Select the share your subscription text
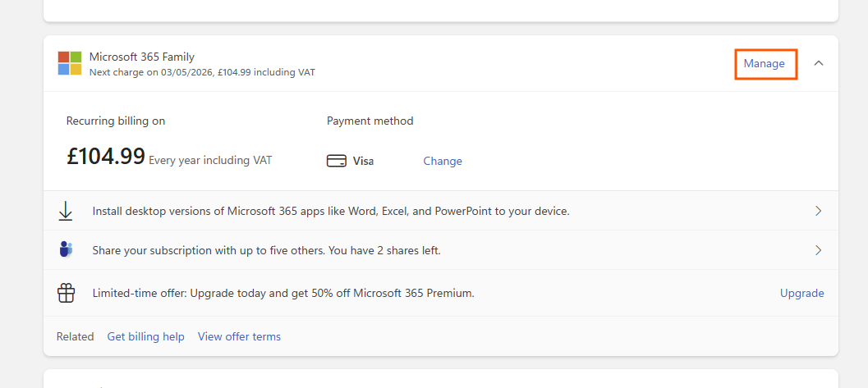This screenshot has height=388, width=868. click(x=266, y=250)
